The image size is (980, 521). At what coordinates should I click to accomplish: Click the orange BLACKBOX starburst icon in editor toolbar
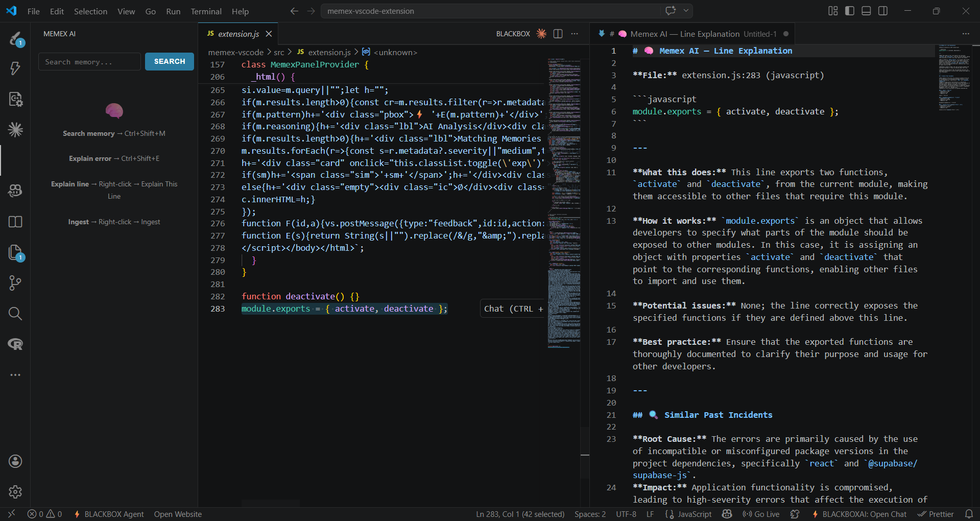541,34
